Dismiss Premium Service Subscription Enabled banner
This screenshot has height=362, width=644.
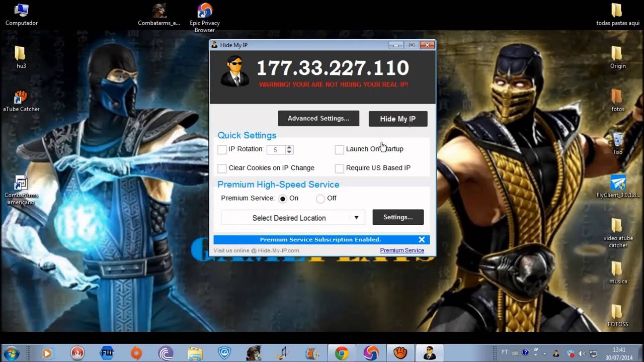point(422,240)
